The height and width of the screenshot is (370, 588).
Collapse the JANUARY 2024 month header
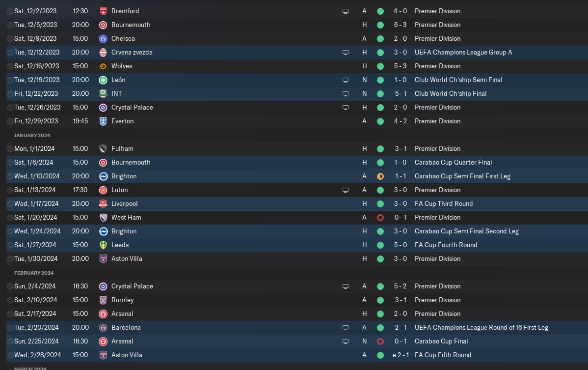[x=32, y=135]
